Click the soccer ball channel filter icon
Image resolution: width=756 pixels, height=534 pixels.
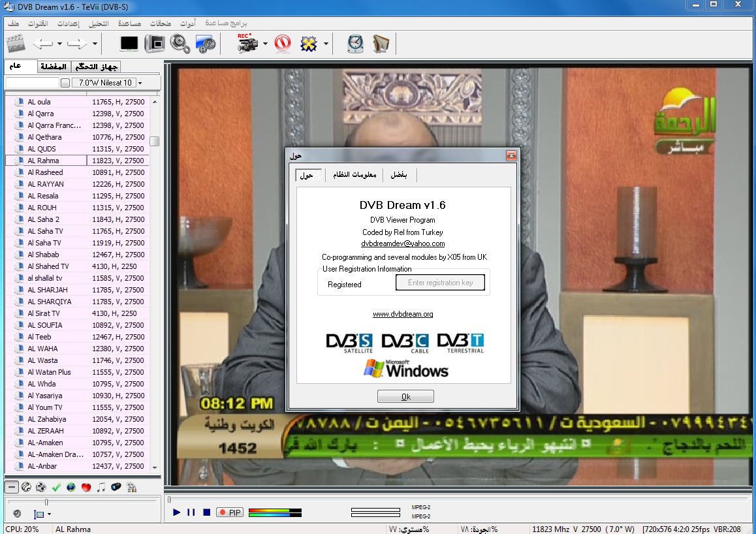point(27,487)
